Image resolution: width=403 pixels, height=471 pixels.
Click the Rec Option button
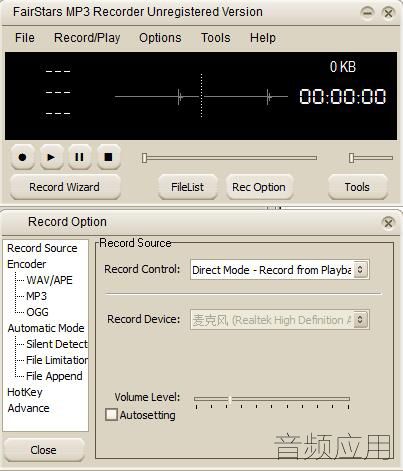point(259,187)
